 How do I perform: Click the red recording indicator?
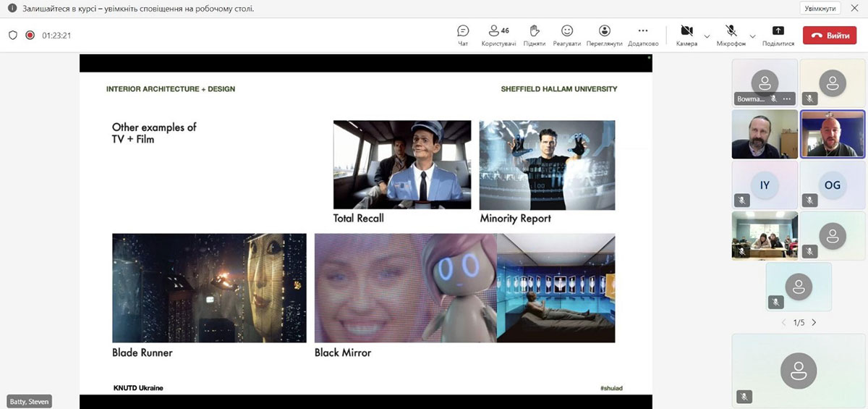tap(30, 35)
